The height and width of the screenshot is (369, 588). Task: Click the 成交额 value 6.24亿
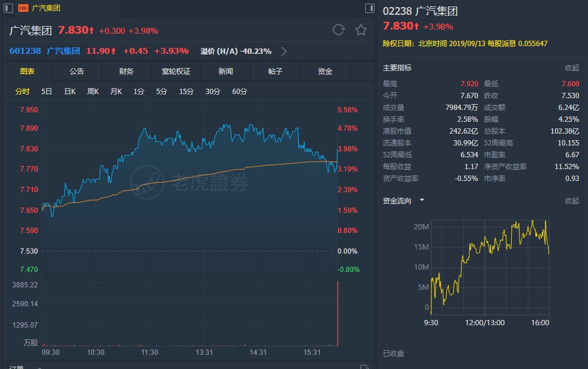[x=568, y=108]
